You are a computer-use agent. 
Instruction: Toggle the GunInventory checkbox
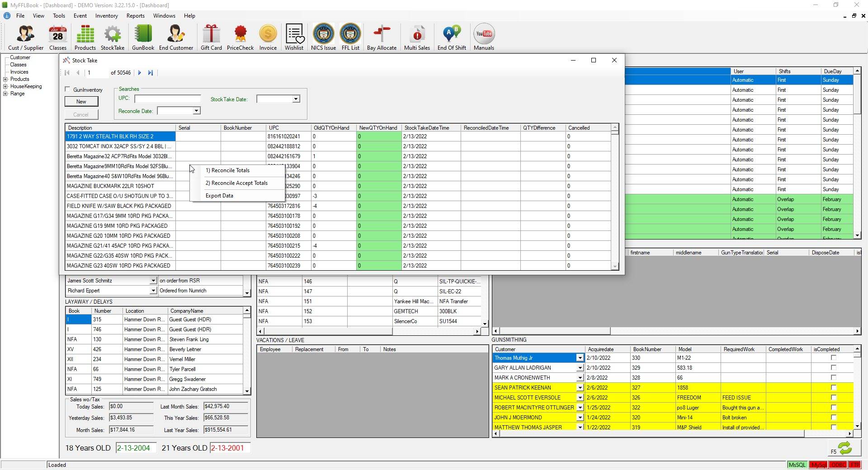pyautogui.click(x=68, y=89)
